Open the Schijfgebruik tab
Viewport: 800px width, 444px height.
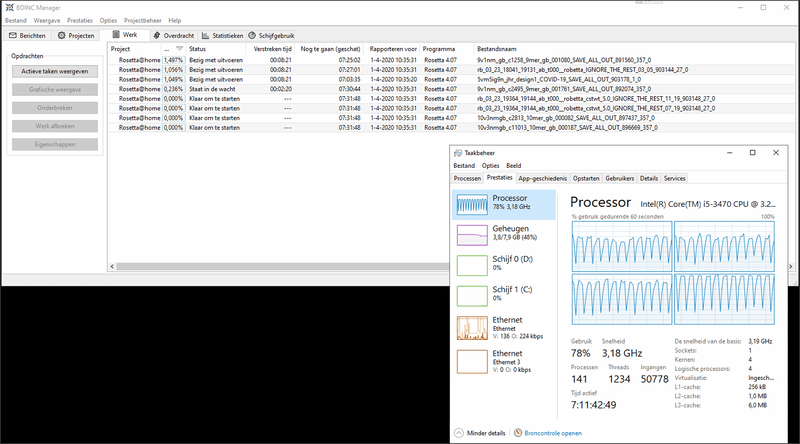click(271, 35)
